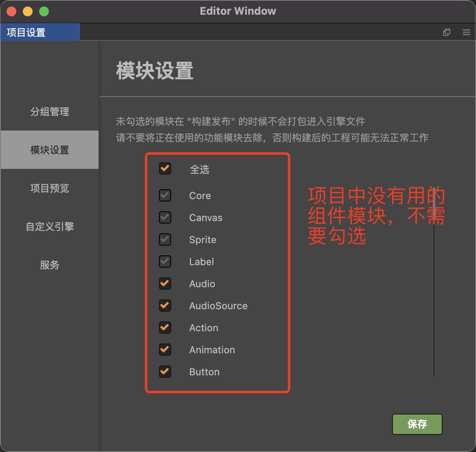
Task: Toggle the 全选 select-all checkbox
Action: tap(165, 168)
